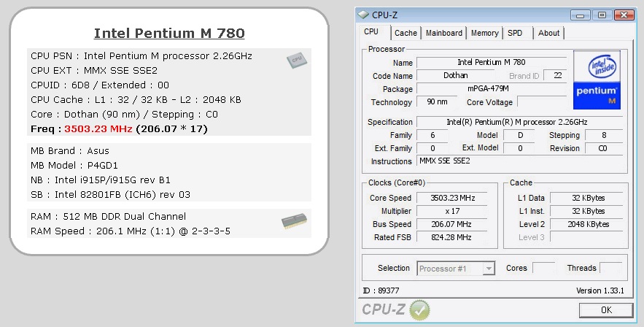The height and width of the screenshot is (327, 644).
Task: Click the L1 Data value 32 KBytes
Action: (x=586, y=198)
